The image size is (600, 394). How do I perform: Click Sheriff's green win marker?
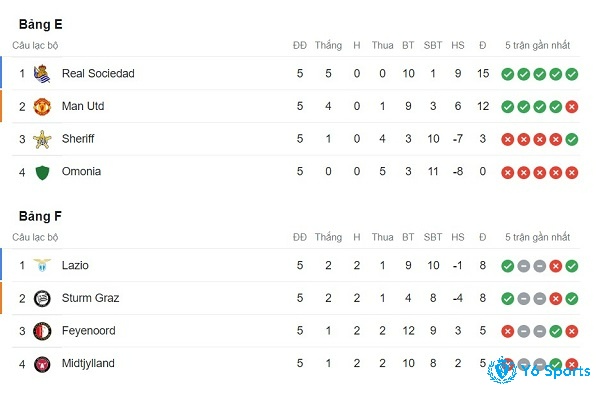pyautogui.click(x=572, y=140)
